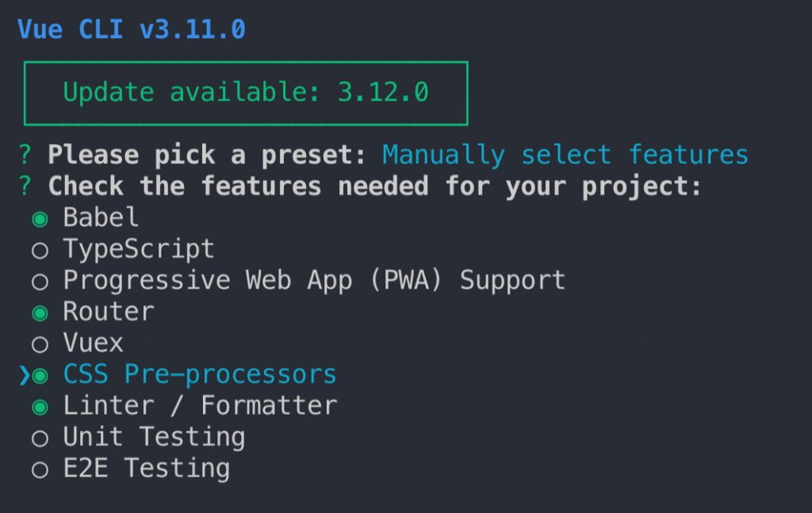This screenshot has height=513, width=812.
Task: Uncheck the Babel feature checkbox
Action: point(40,218)
